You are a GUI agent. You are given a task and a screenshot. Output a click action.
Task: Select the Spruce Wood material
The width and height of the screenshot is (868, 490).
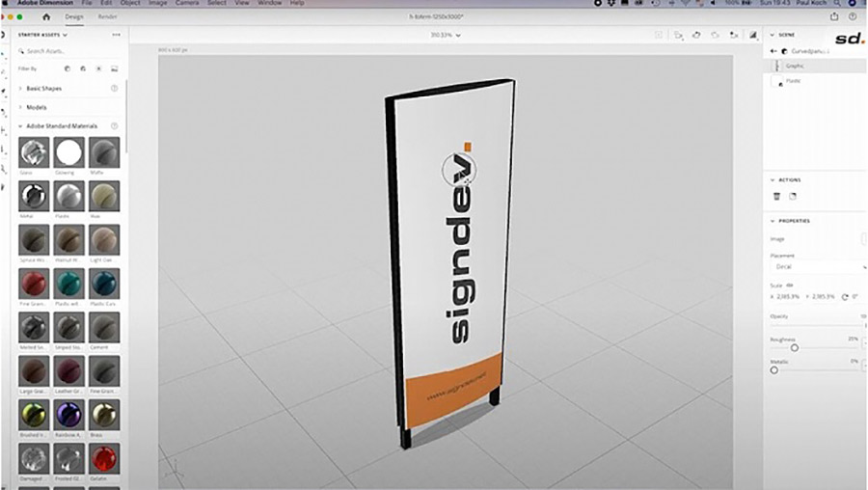pyautogui.click(x=34, y=240)
